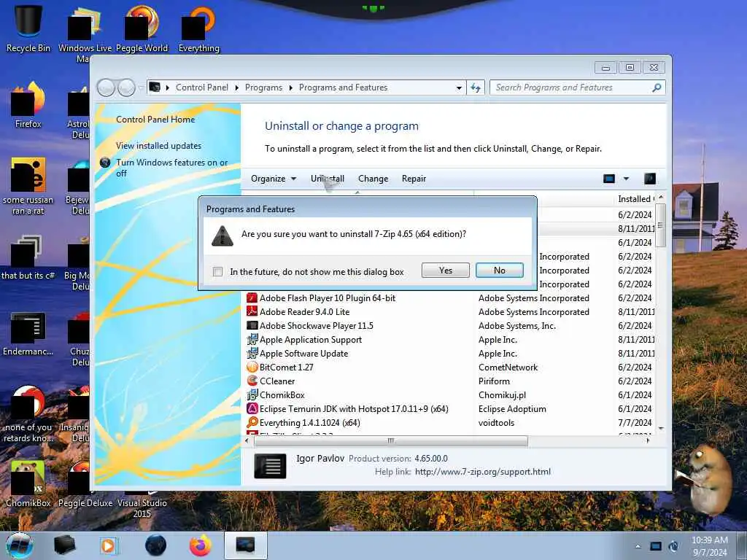Click the Forward navigation button
The image size is (747, 560).
click(126, 87)
